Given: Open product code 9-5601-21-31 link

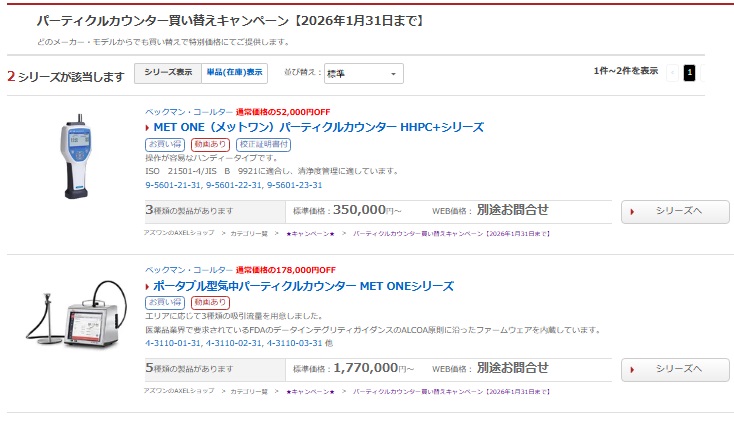Looking at the screenshot, I should 174,185.
